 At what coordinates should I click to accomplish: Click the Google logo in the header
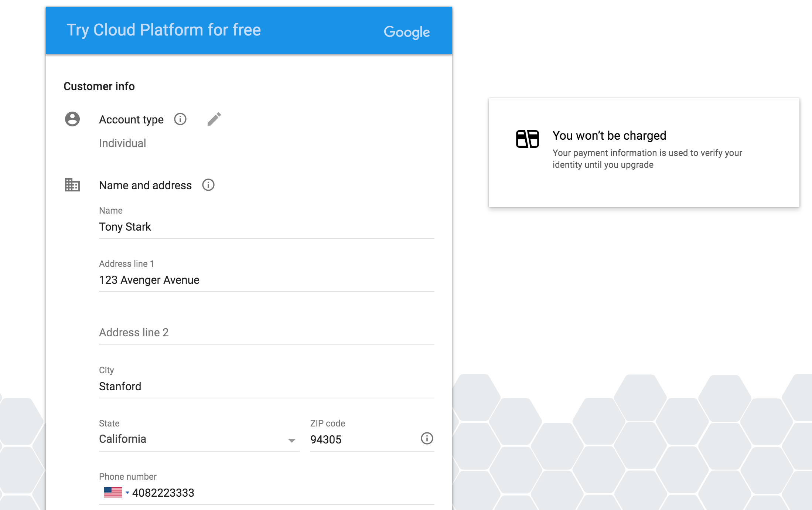point(406,32)
